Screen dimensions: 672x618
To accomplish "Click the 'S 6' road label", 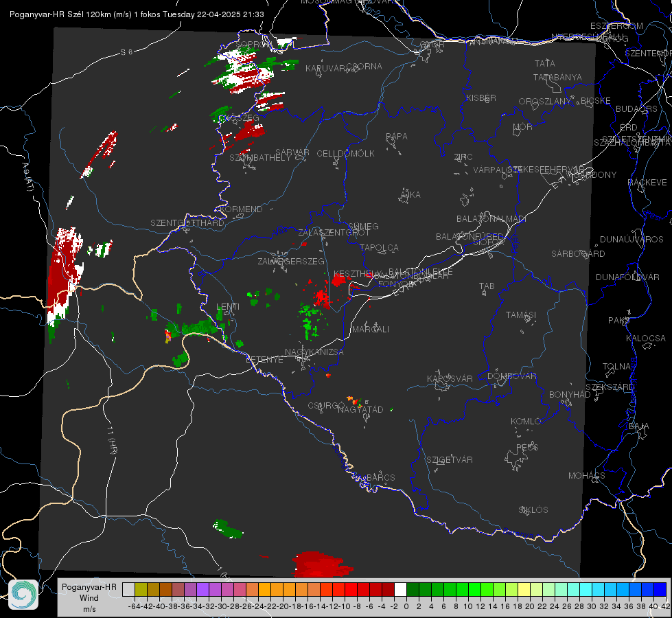I will [126, 52].
